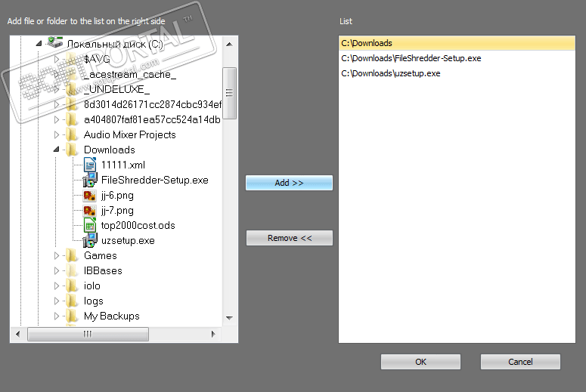
Task: Collapse the Downloads folder node
Action: (57, 150)
